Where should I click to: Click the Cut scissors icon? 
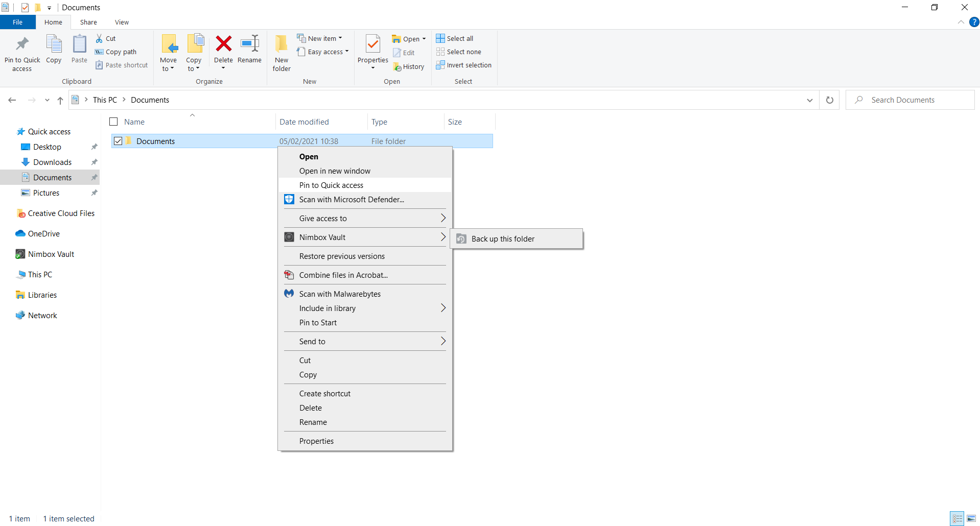(99, 38)
